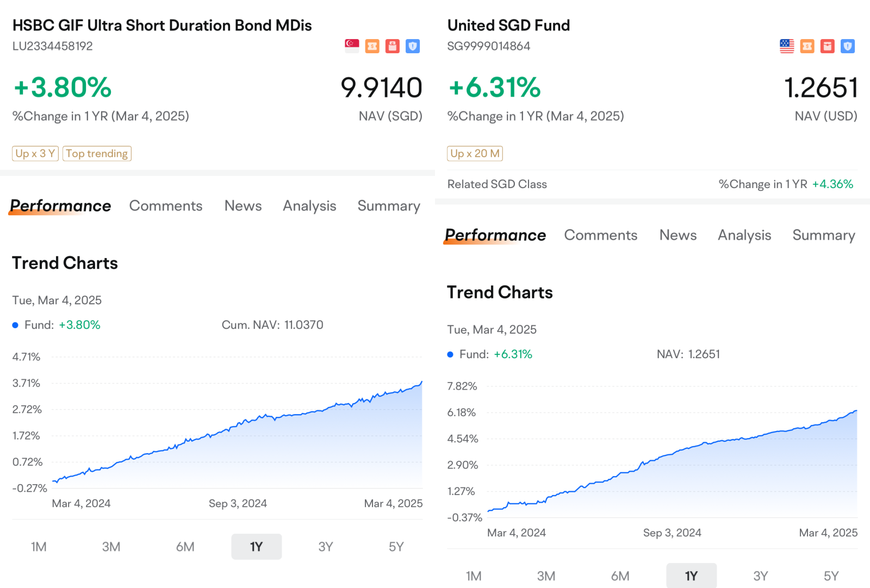Click the blue shield icon on United SGD Fund
The width and height of the screenshot is (870, 588).
pos(848,46)
